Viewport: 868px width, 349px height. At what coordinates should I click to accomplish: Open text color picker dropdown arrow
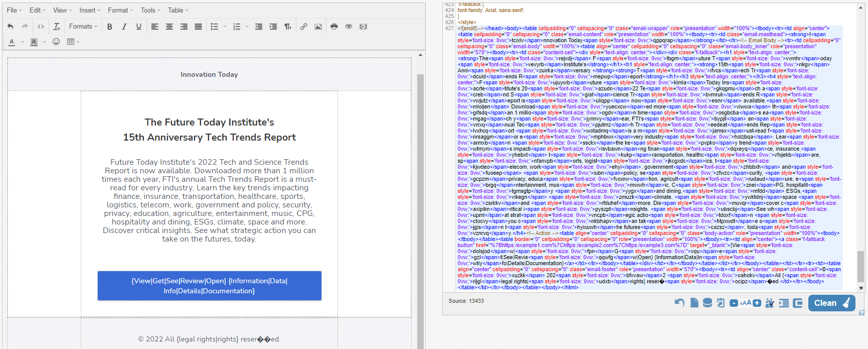(22, 42)
